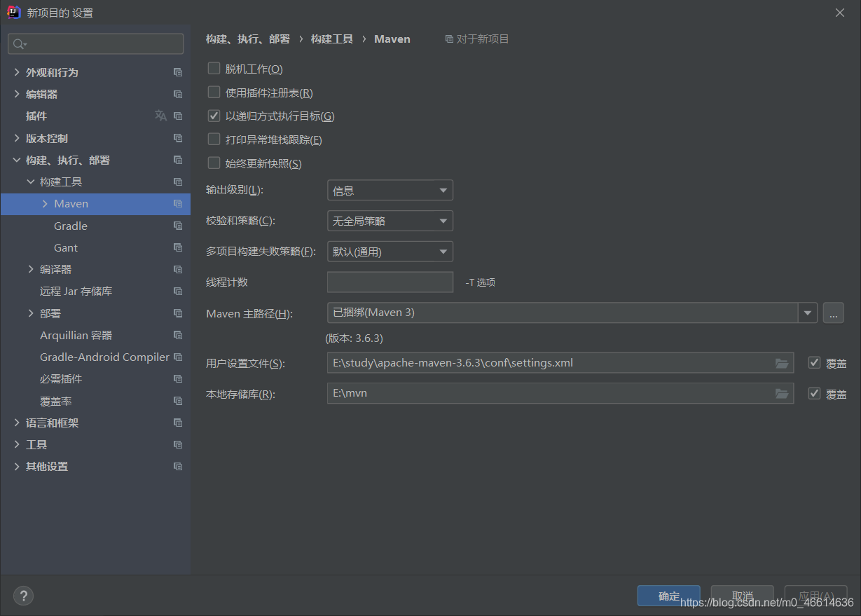Open the Maven 主路径 dropdown arrow
The width and height of the screenshot is (861, 616).
click(x=808, y=313)
